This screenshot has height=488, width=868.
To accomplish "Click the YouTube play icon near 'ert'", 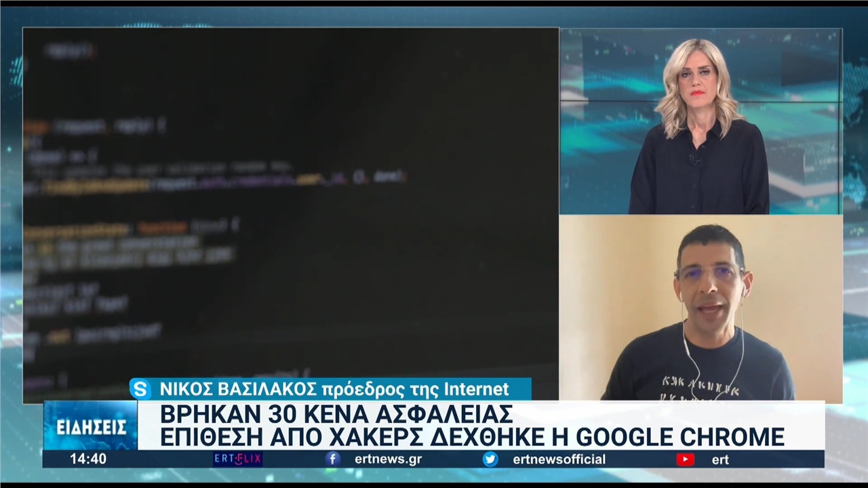I will (x=685, y=459).
